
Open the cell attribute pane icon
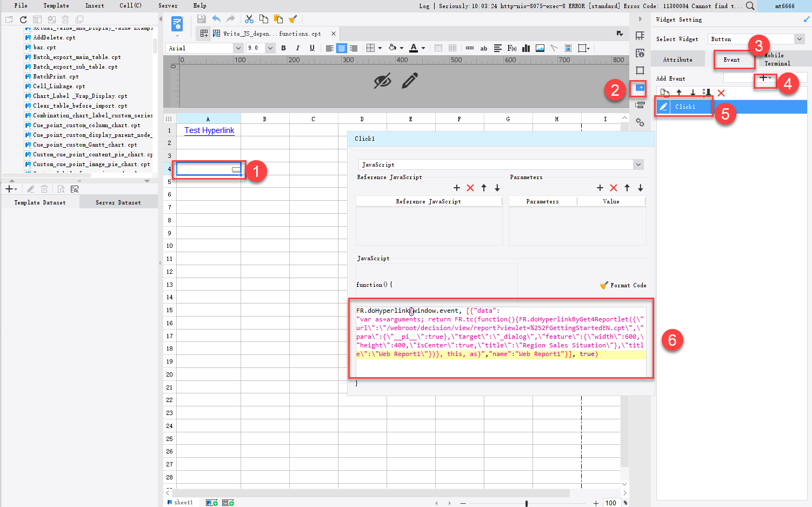[x=640, y=53]
